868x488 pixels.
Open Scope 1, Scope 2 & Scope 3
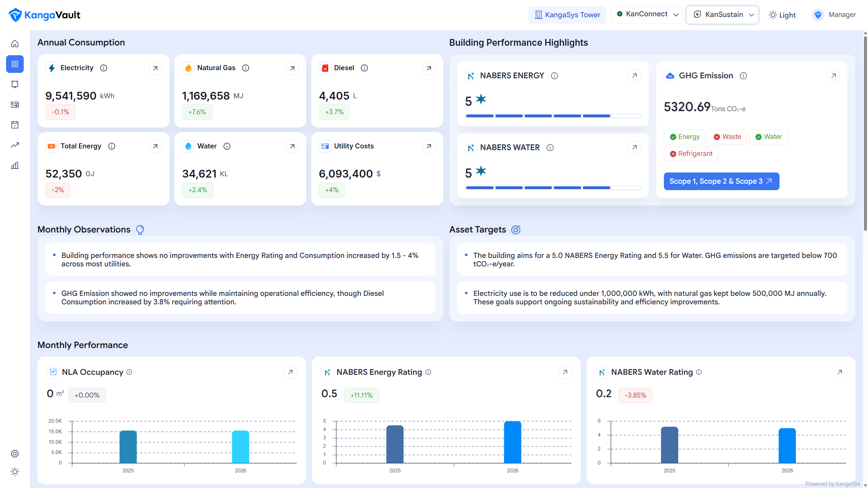pos(722,181)
